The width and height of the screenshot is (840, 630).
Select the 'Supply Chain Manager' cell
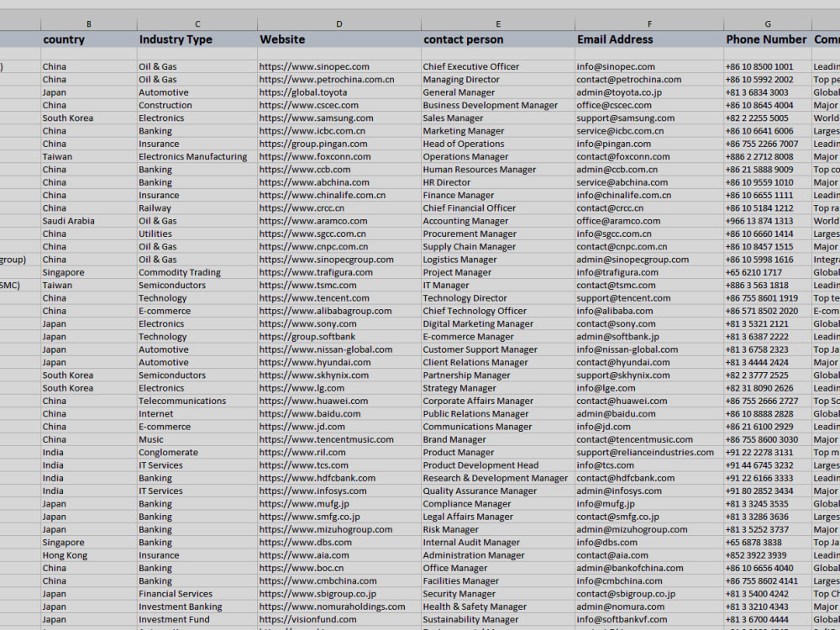[x=498, y=246]
